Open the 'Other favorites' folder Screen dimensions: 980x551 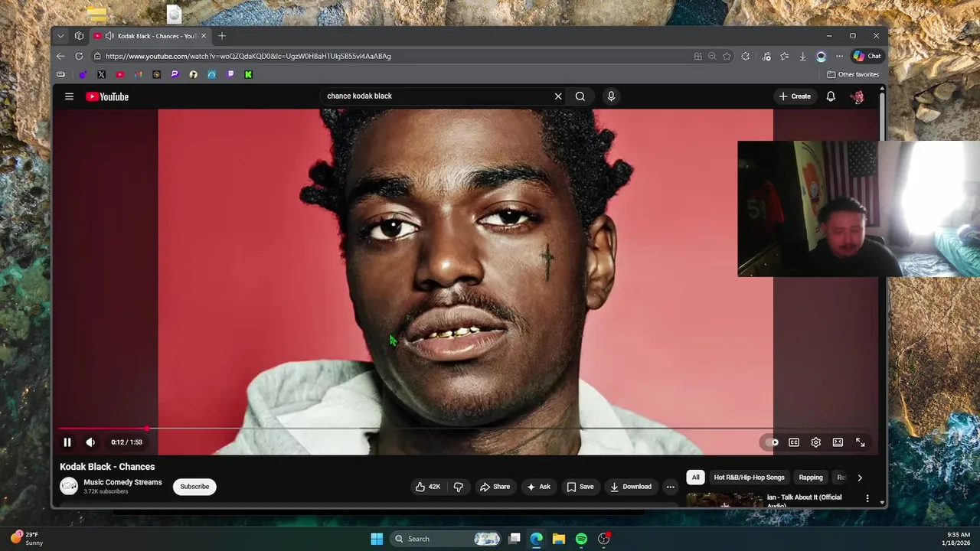853,74
